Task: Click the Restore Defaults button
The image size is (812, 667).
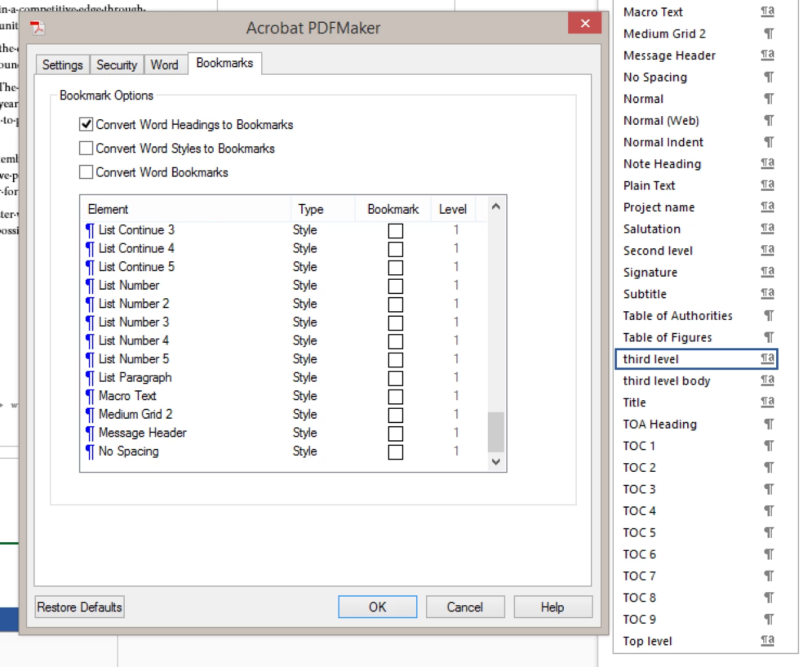Action: point(80,607)
